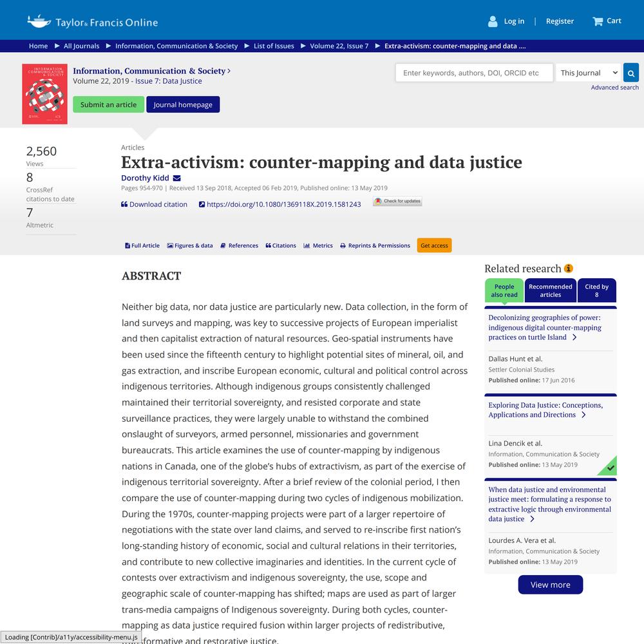
Task: Click the author name Dorothy Kidd
Action: (x=145, y=178)
